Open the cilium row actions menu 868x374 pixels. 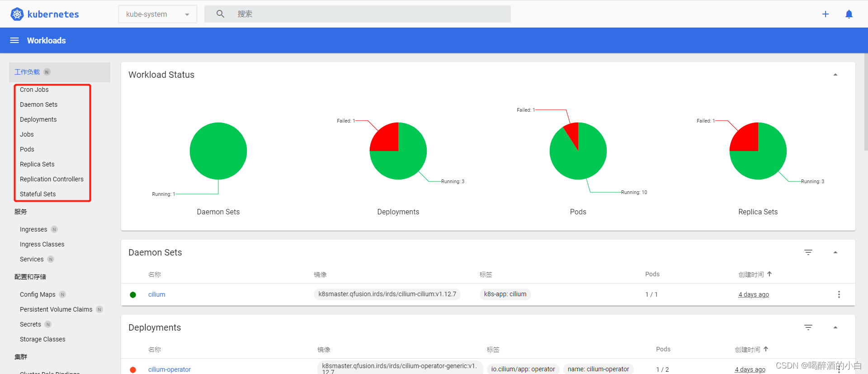tap(839, 294)
